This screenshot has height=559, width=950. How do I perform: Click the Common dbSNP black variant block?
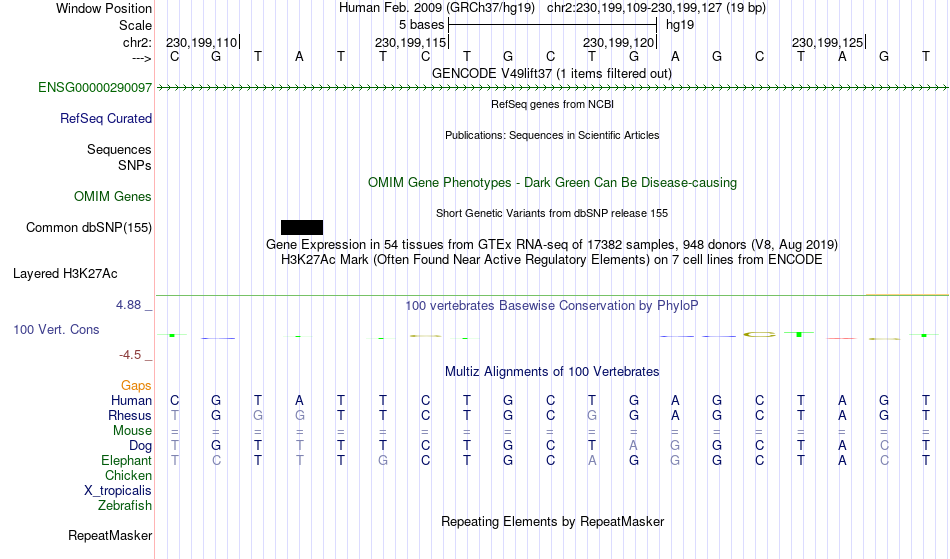[302, 228]
